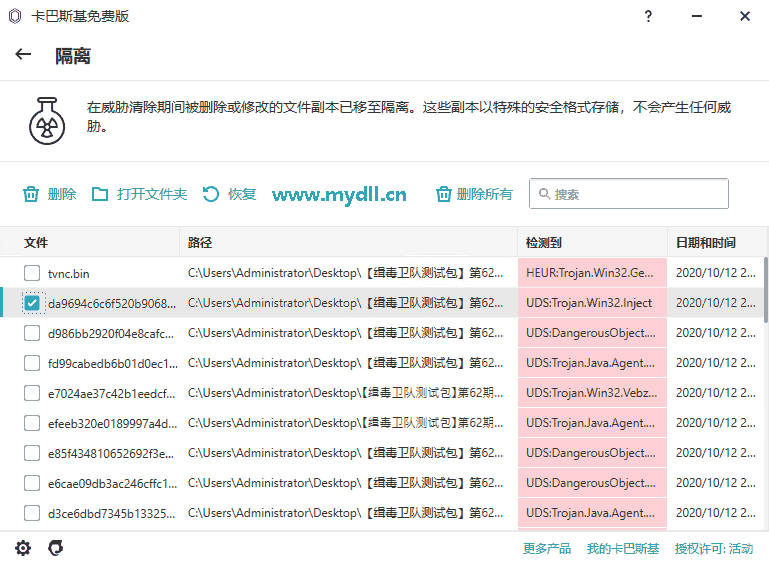The image size is (769, 564).
Task: Select checkbox for fd99cabedb6b01d0ec1 file
Action: [32, 363]
